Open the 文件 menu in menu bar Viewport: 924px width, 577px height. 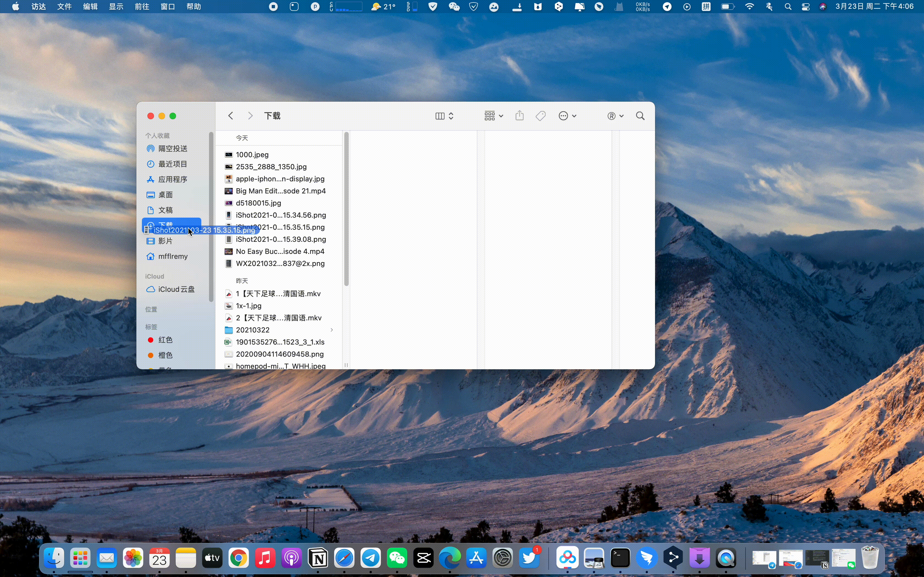pyautogui.click(x=64, y=7)
